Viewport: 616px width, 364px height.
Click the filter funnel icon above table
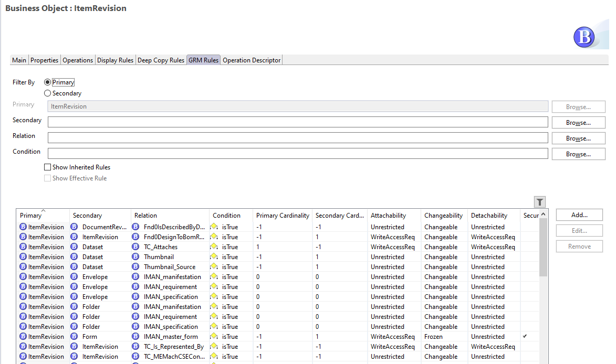(540, 202)
